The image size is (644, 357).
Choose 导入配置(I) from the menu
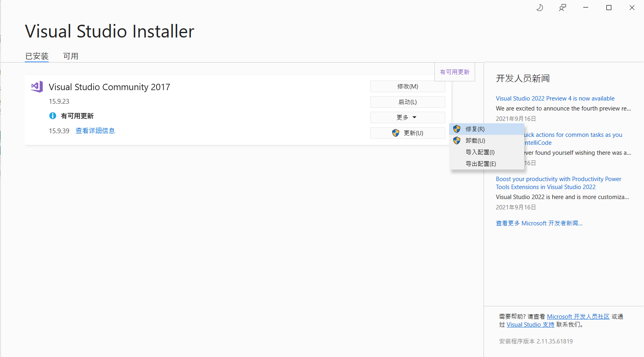click(x=487, y=152)
